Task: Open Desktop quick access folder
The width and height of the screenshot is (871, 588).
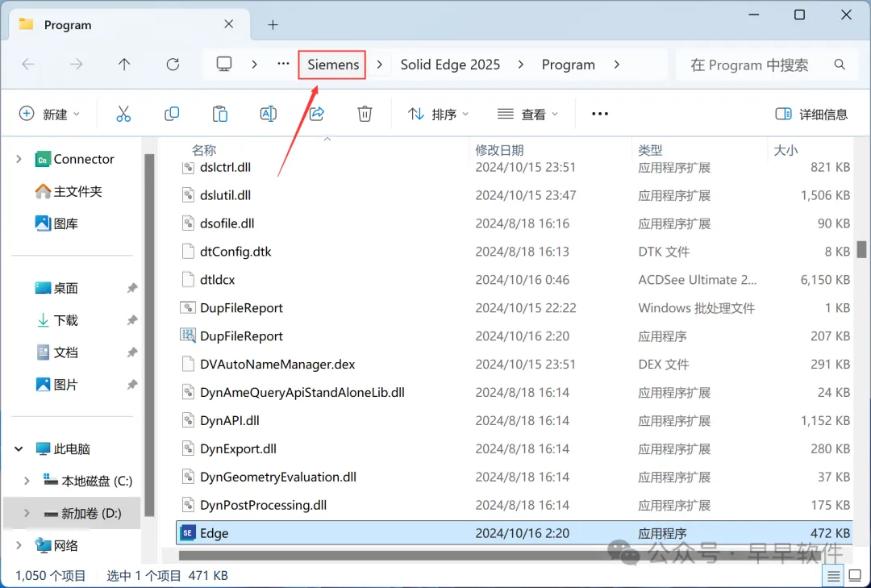Action: point(56,288)
